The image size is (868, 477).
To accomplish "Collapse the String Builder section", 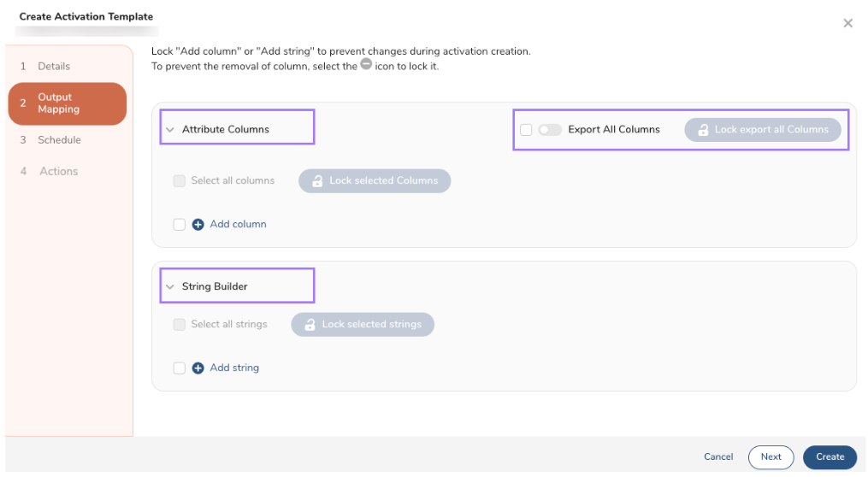I will point(169,287).
